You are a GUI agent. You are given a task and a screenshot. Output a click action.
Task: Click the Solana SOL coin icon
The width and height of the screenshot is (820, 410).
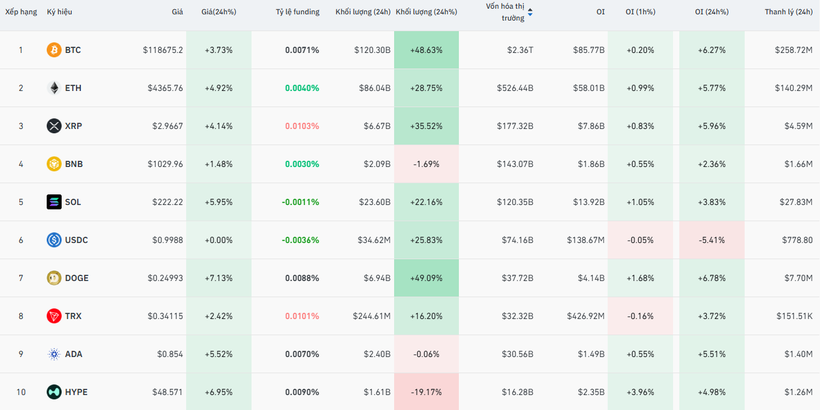point(54,202)
